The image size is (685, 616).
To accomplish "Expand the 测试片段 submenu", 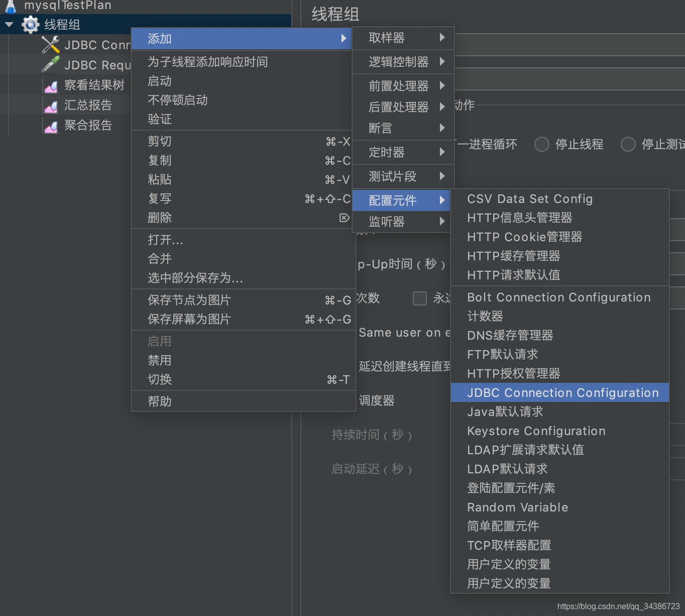I will tap(403, 176).
